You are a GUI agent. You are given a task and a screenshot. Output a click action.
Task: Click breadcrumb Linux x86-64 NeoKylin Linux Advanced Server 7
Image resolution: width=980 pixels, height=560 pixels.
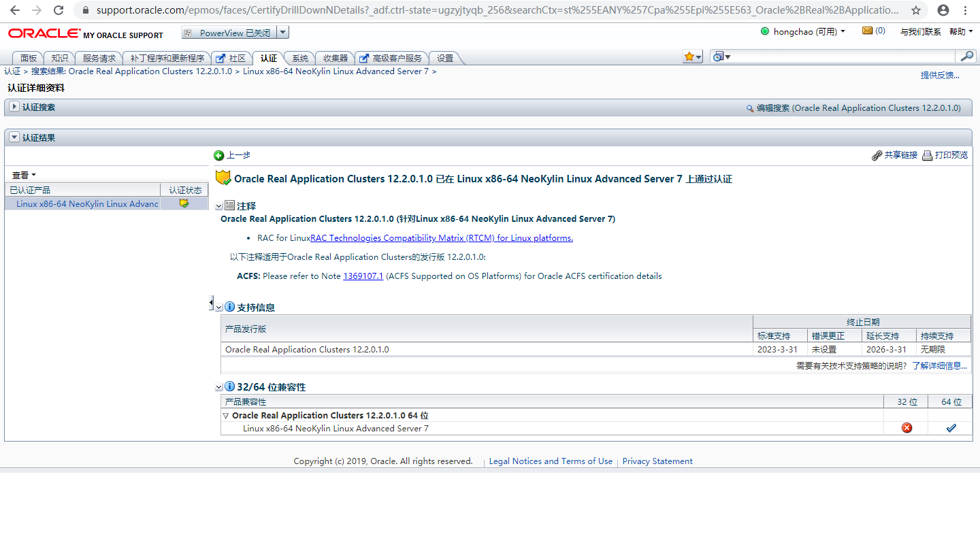[x=336, y=71]
